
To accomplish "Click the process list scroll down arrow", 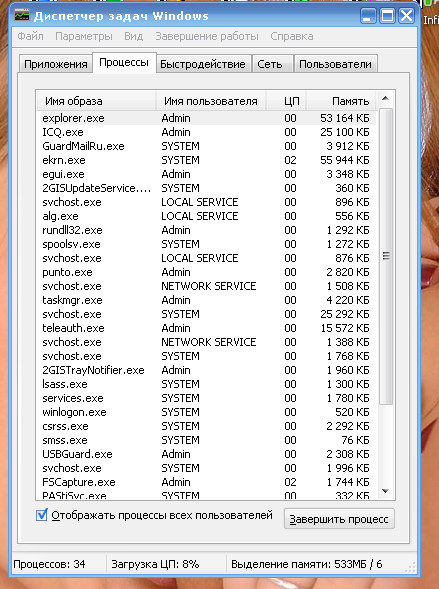I will 385,491.
